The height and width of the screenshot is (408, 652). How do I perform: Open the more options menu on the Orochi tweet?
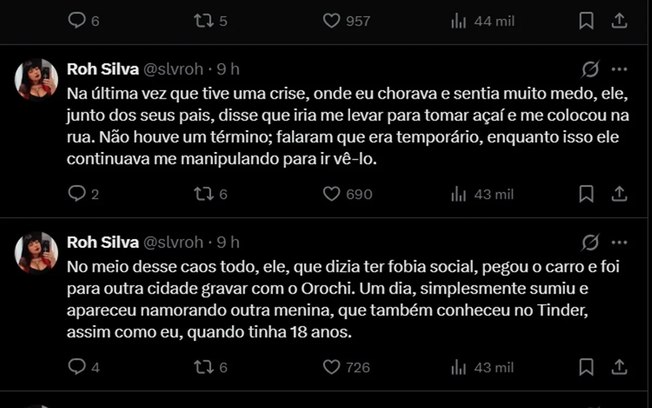click(x=620, y=241)
